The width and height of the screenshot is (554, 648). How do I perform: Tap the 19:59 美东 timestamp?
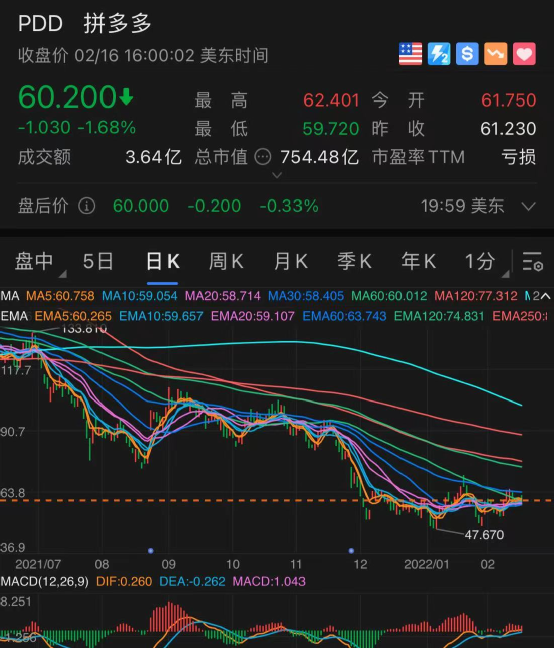click(463, 206)
